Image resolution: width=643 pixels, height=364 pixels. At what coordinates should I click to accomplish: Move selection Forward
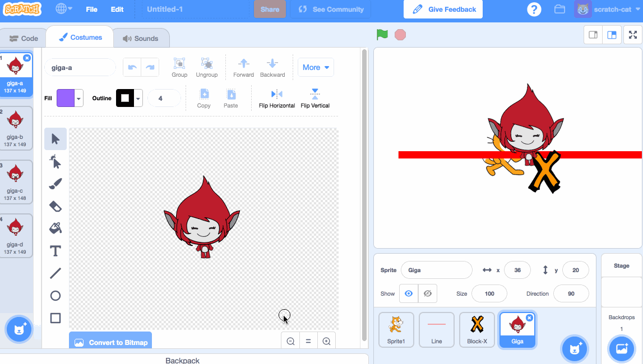tap(244, 68)
